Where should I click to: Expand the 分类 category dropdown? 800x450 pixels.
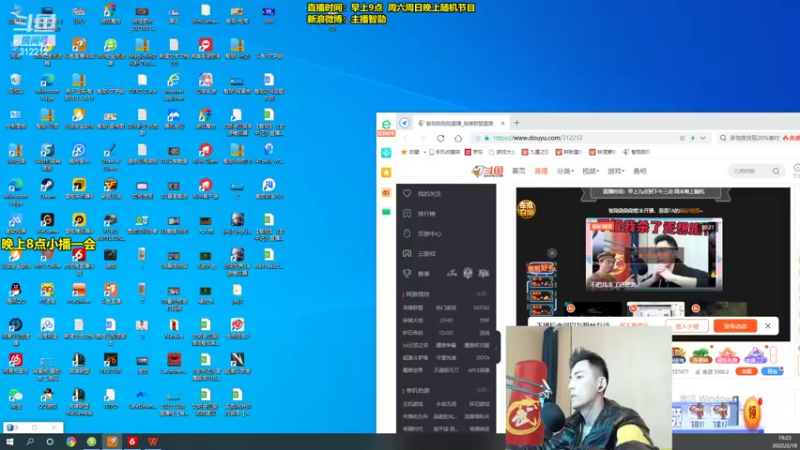(565, 171)
